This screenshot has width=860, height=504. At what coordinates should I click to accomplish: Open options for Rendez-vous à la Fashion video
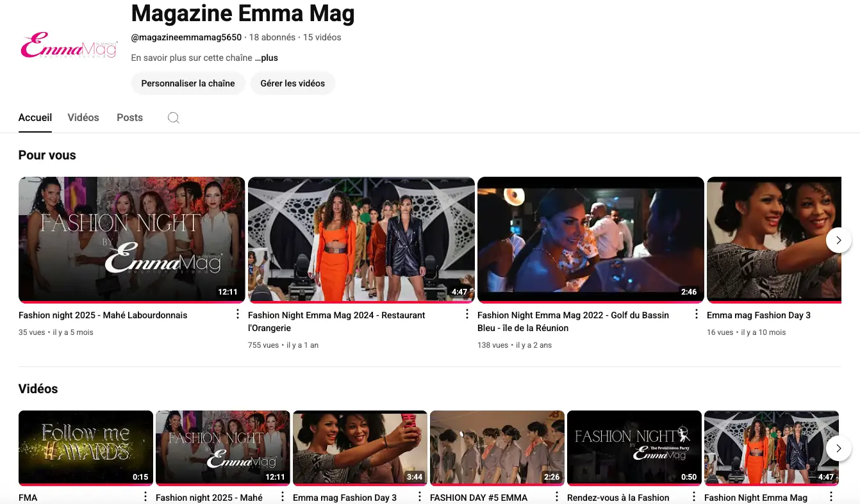point(693,497)
